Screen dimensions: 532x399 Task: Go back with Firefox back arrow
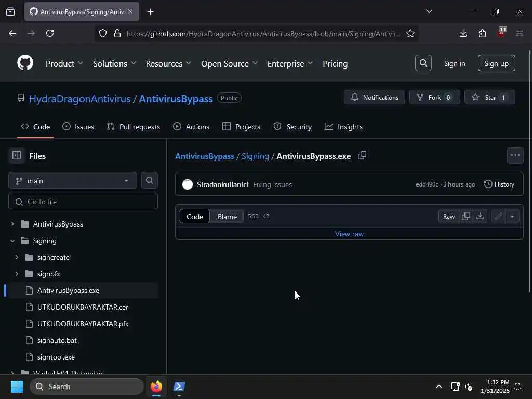(12, 33)
